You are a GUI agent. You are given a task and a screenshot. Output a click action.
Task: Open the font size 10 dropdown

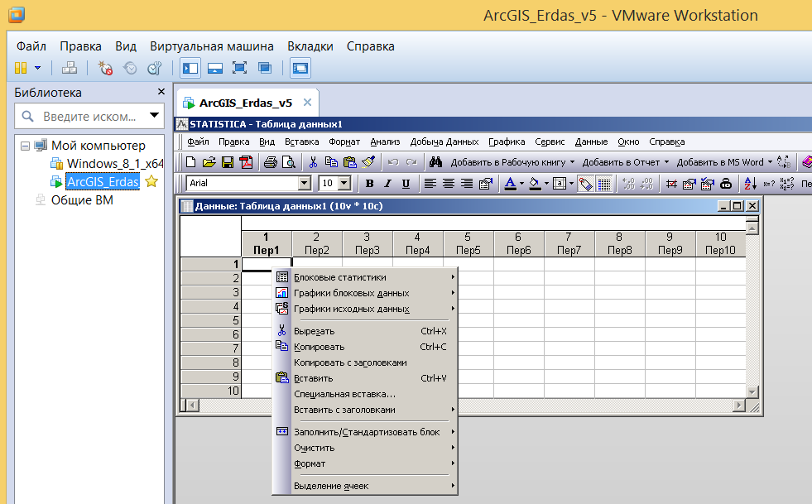point(344,183)
